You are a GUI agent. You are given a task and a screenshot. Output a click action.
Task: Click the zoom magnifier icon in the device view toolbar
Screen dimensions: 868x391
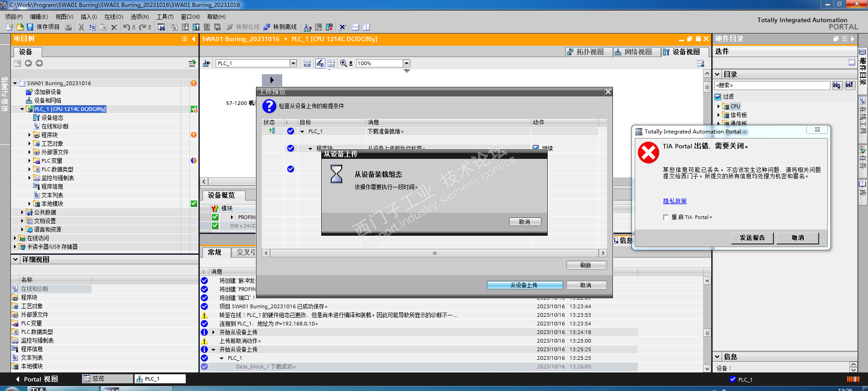tap(343, 63)
